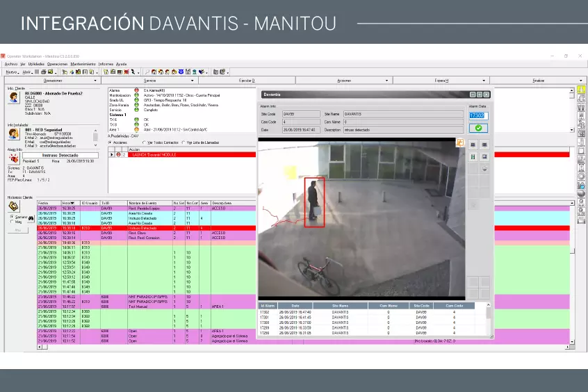Expand the Finalizar dropdown
This screenshot has width=588, height=392.
(x=581, y=81)
